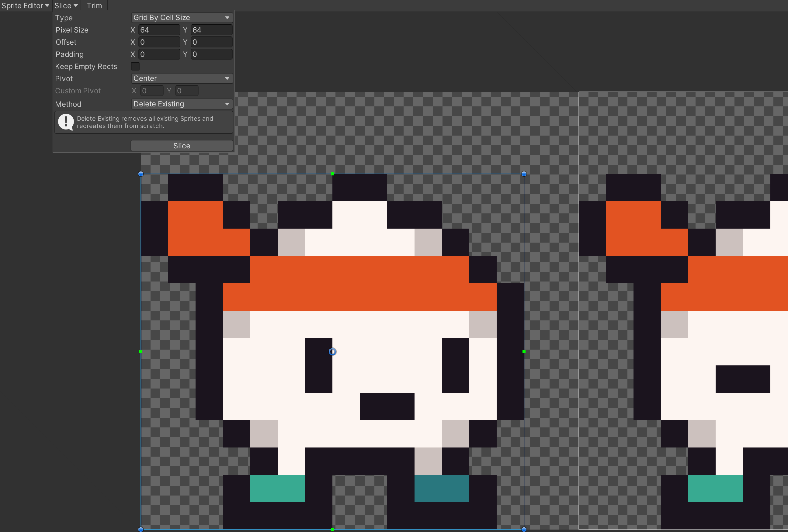Click the bottom-left corner handle of sprite rect
788x532 pixels.
pos(141,529)
